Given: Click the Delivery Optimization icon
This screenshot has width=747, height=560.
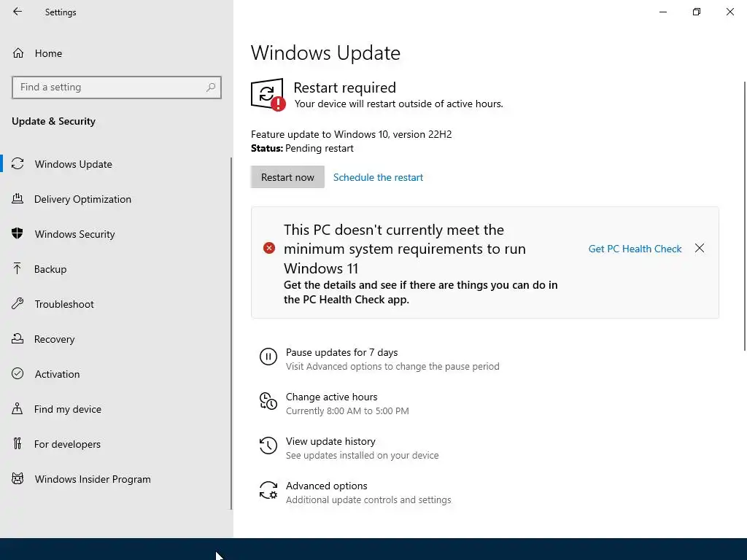Looking at the screenshot, I should click(18, 198).
